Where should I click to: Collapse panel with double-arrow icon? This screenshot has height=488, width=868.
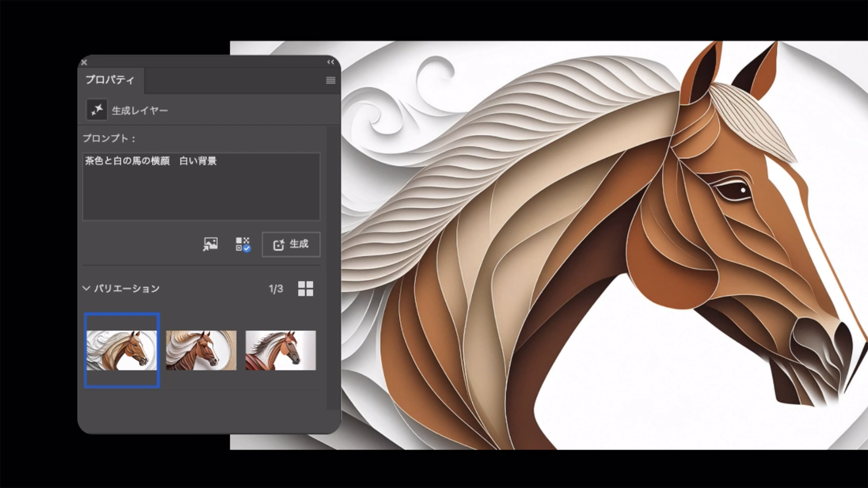coord(330,62)
